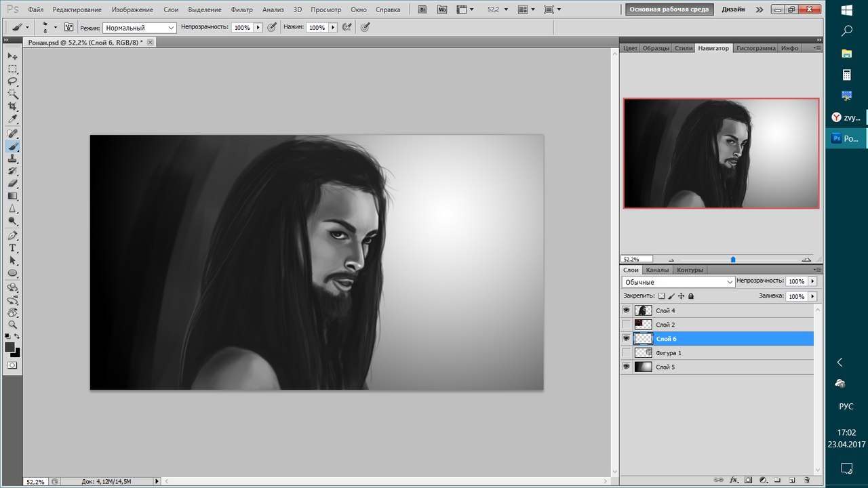Click the delete layer trash icon
Viewport: 868px width, 488px height.
click(x=806, y=480)
